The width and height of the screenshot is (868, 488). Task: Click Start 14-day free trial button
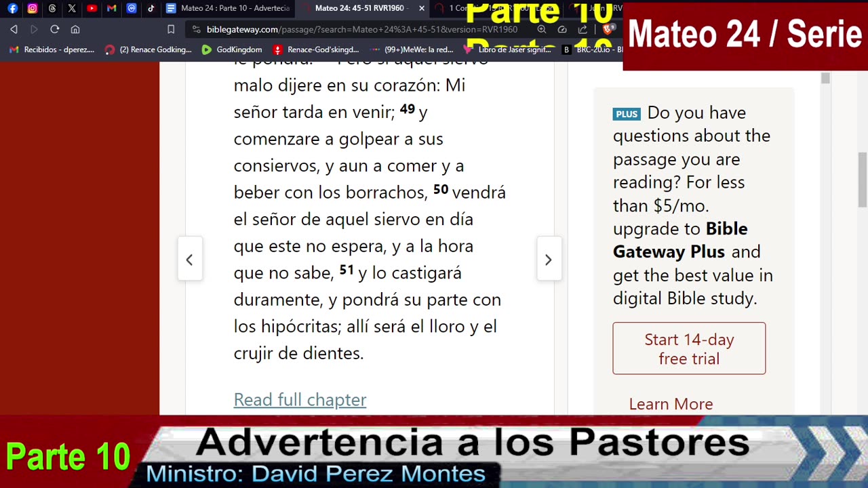coord(689,348)
